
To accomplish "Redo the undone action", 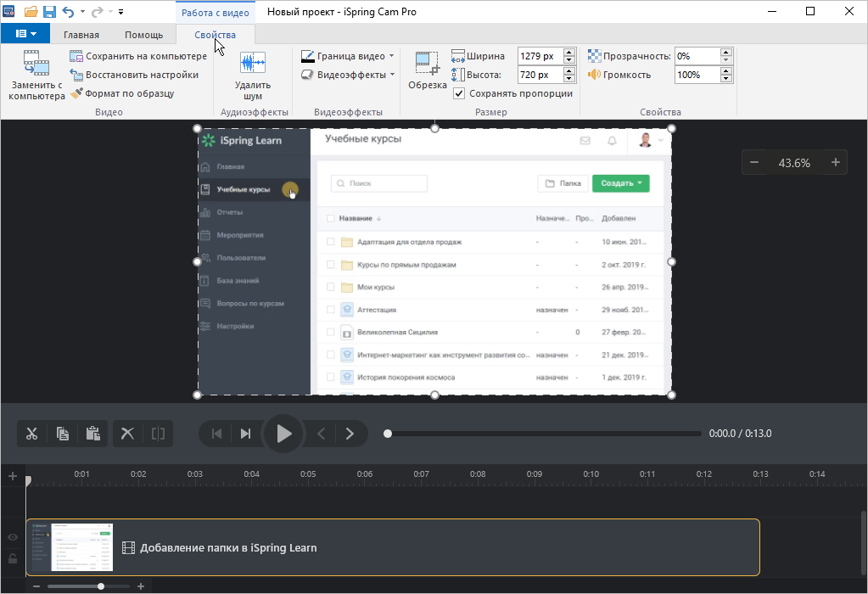I will tap(98, 12).
